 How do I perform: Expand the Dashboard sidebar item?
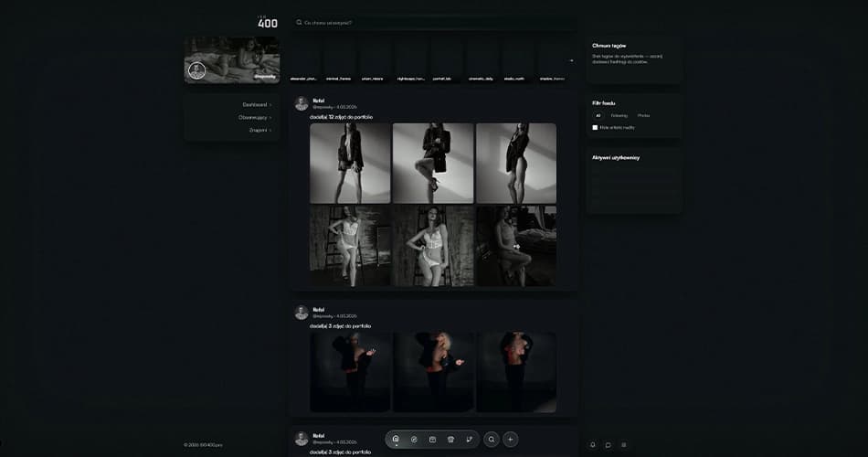pos(256,105)
